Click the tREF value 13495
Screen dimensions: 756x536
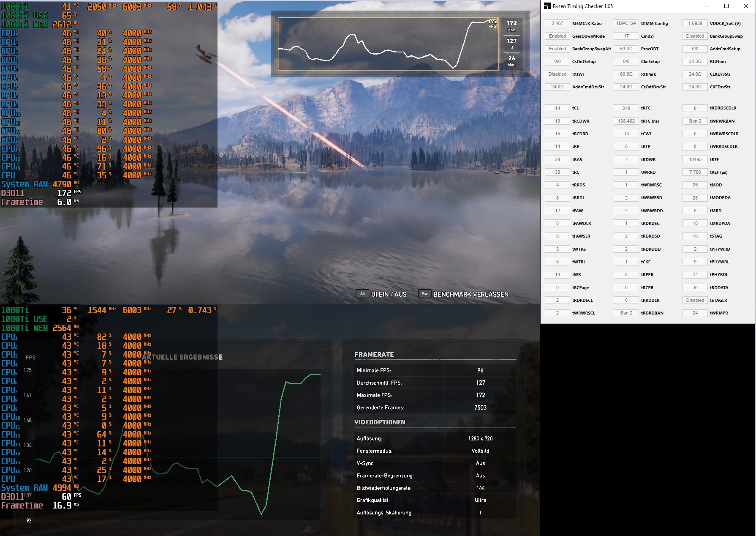point(695,160)
